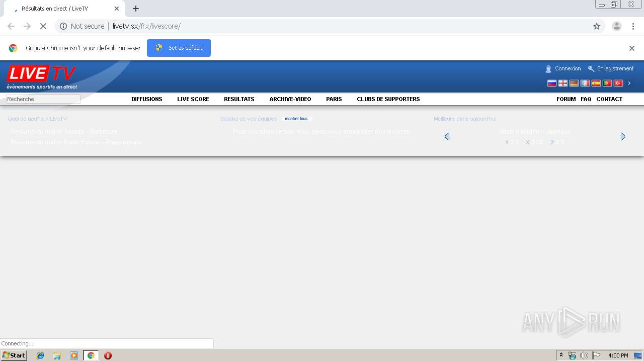The width and height of the screenshot is (644, 362).
Task: Open the Chrome three-dot menu
Action: [633, 26]
